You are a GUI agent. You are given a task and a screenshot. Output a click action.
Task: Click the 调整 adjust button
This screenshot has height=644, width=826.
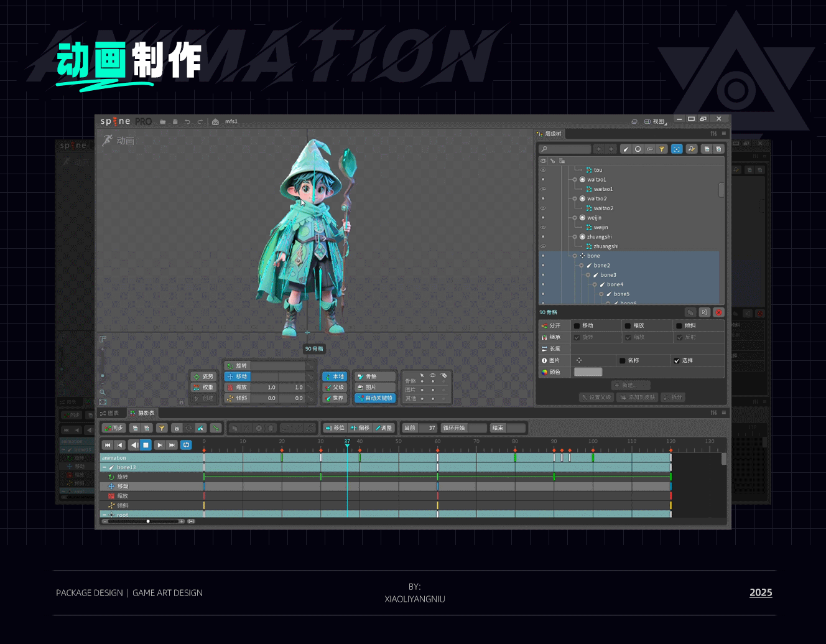click(383, 428)
